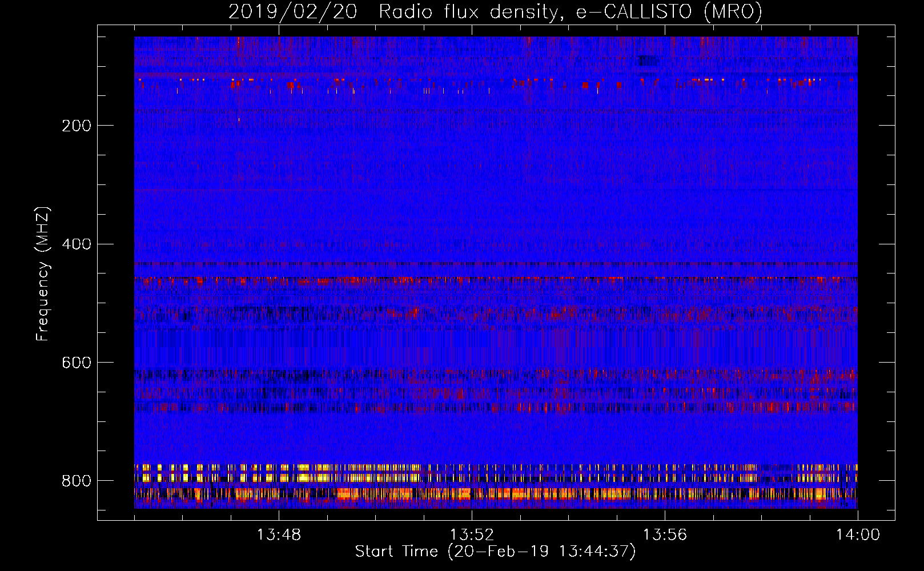Select the 800 frequency tick label
Image resolution: width=924 pixels, height=571 pixels.
(x=77, y=481)
